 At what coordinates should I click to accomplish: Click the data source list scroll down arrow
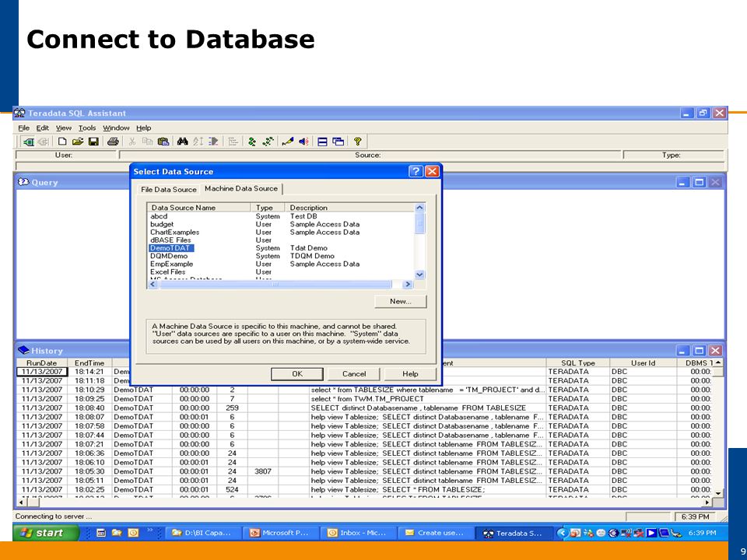point(419,275)
